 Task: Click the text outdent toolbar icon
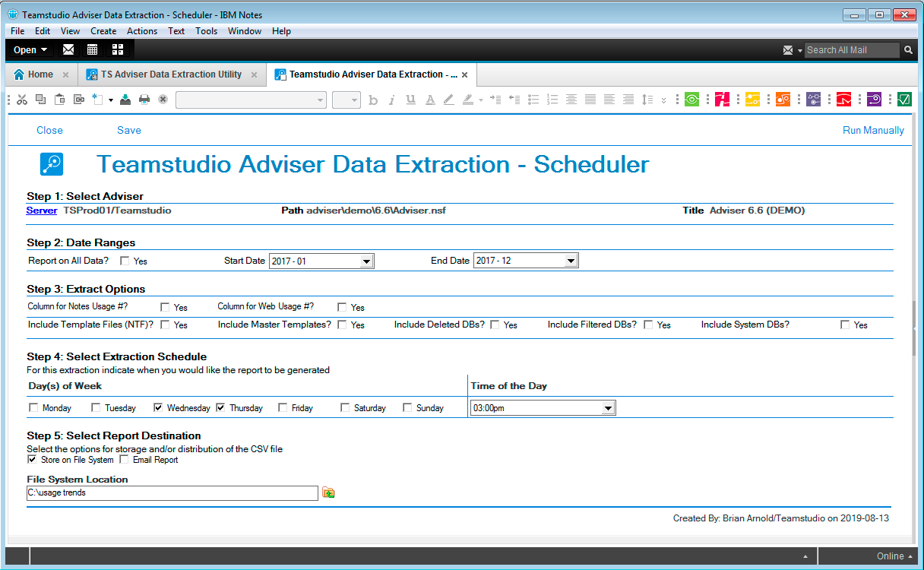coord(514,100)
